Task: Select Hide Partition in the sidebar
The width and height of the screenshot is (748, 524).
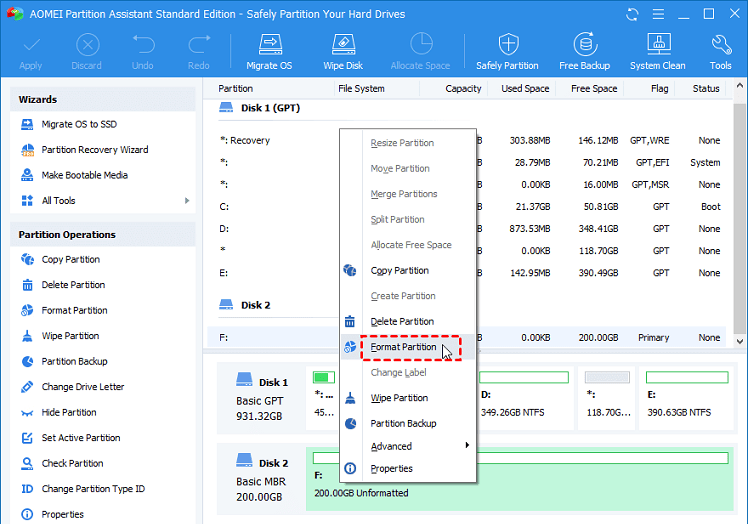Action: pos(69,412)
